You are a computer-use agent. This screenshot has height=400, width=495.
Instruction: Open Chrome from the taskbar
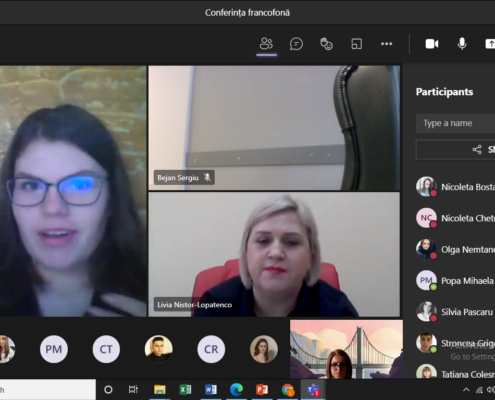pos(288,389)
